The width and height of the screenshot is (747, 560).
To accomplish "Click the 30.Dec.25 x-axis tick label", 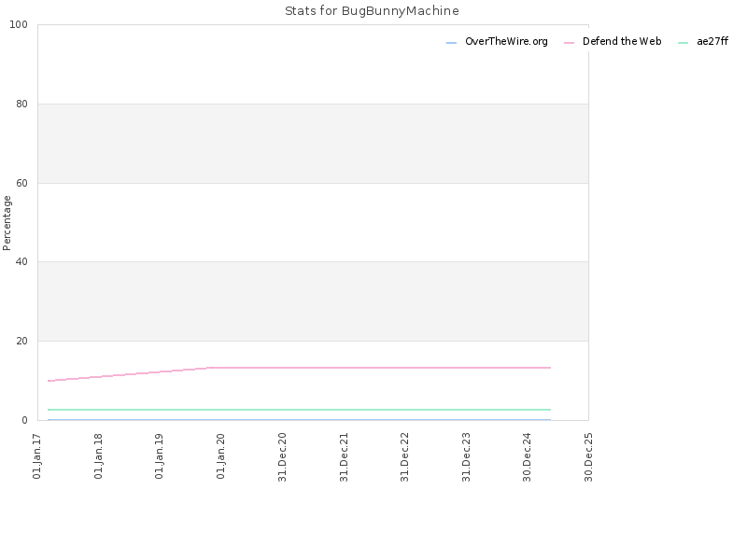I will click(588, 457).
